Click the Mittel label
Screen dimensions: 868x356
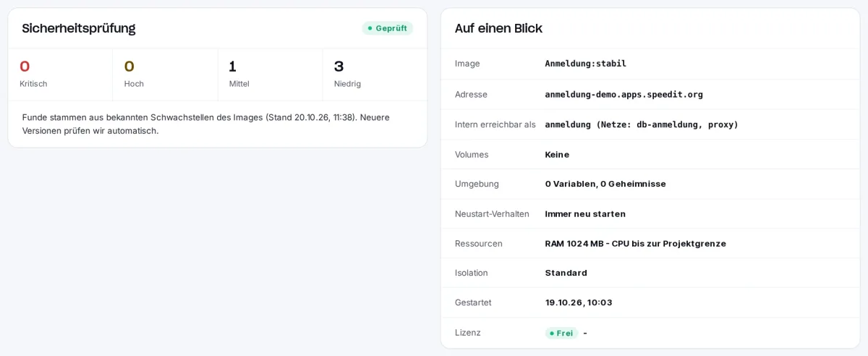coord(239,84)
